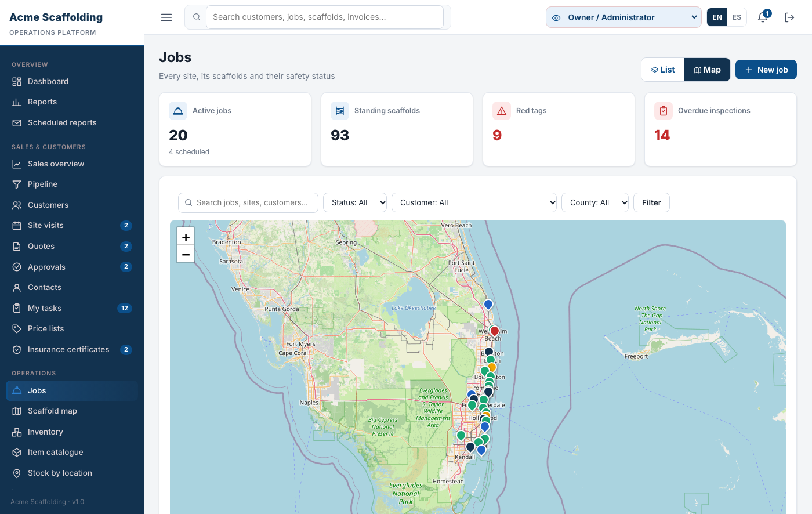812x514 pixels.
Task: Click the Stock by location pin icon
Action: 17,473
